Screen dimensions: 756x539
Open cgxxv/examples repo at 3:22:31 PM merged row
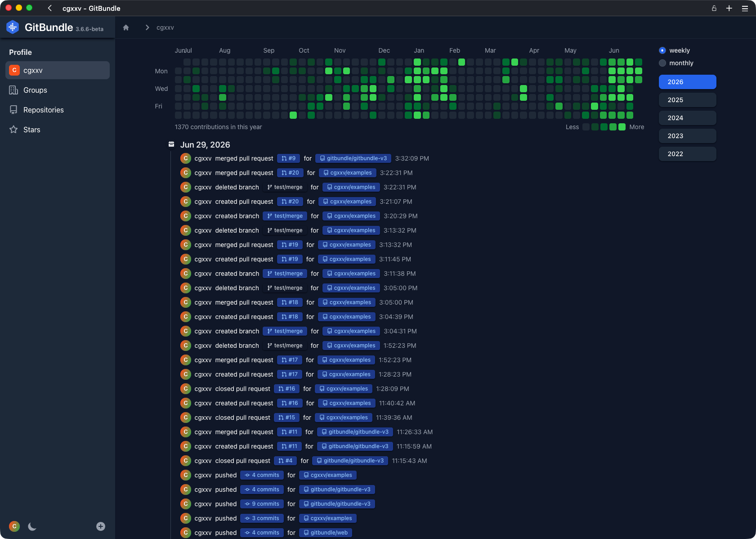pos(348,173)
